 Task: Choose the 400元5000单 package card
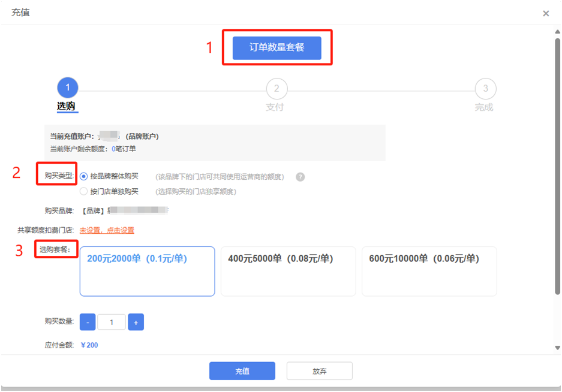(x=288, y=272)
